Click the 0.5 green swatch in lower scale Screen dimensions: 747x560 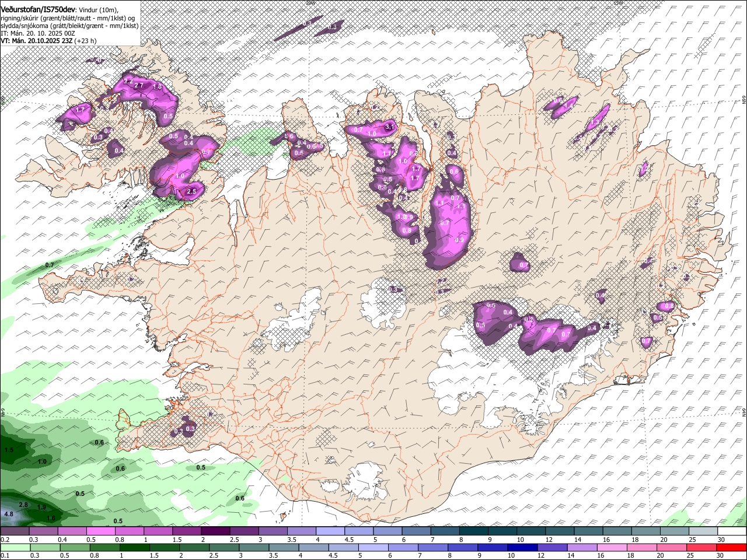(75, 548)
